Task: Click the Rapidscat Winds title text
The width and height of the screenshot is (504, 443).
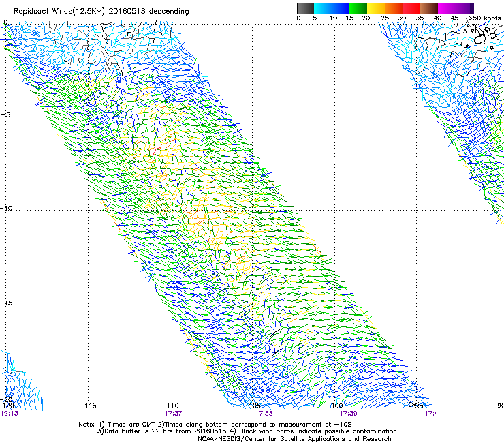Action: point(101,12)
